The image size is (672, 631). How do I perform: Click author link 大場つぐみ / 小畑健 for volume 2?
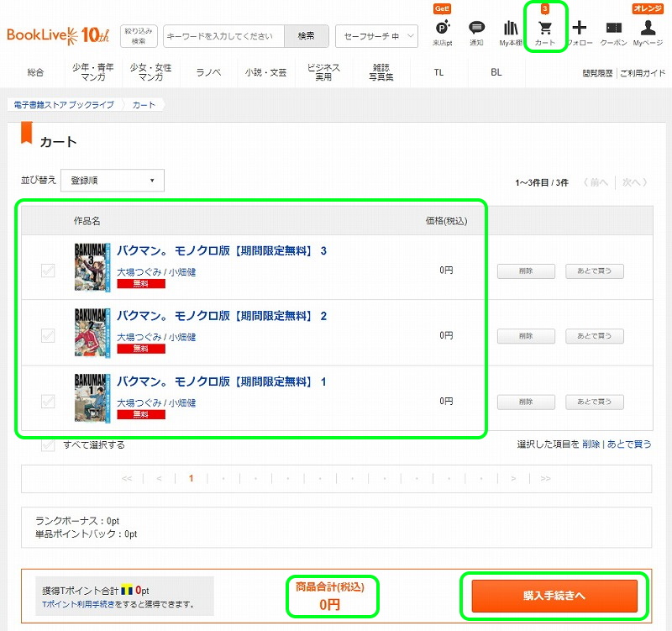click(x=156, y=338)
